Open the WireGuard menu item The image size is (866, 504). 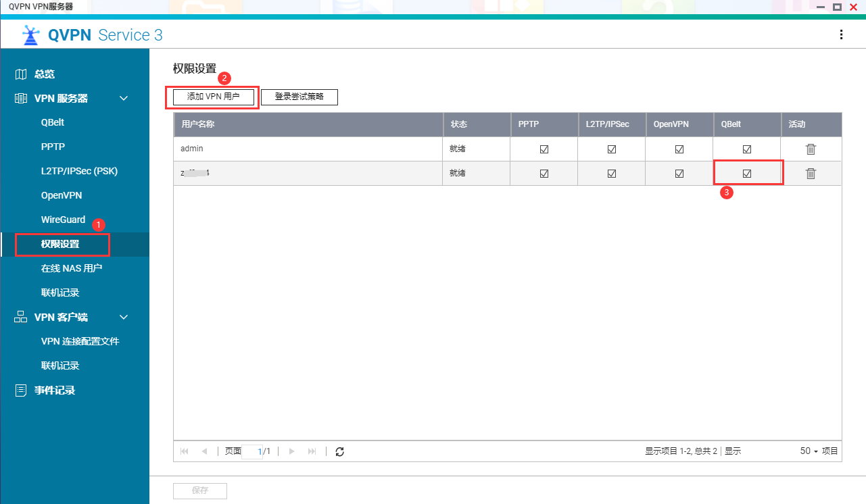[63, 220]
